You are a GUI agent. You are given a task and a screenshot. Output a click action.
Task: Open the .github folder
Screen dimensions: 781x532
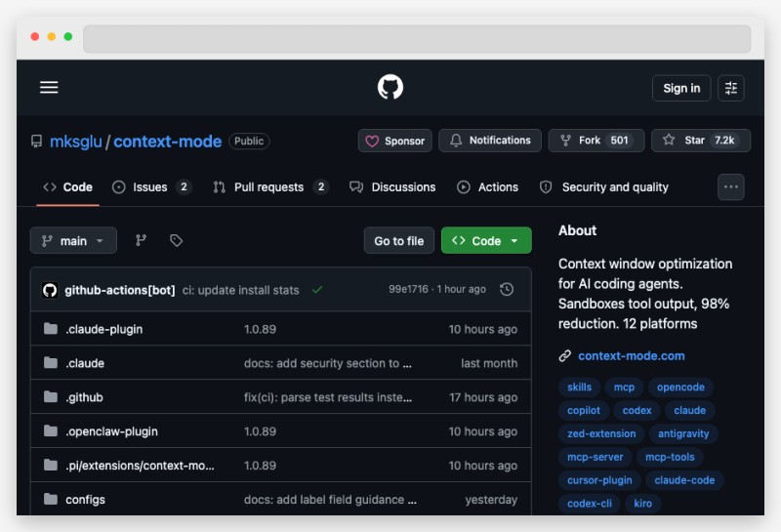point(84,397)
